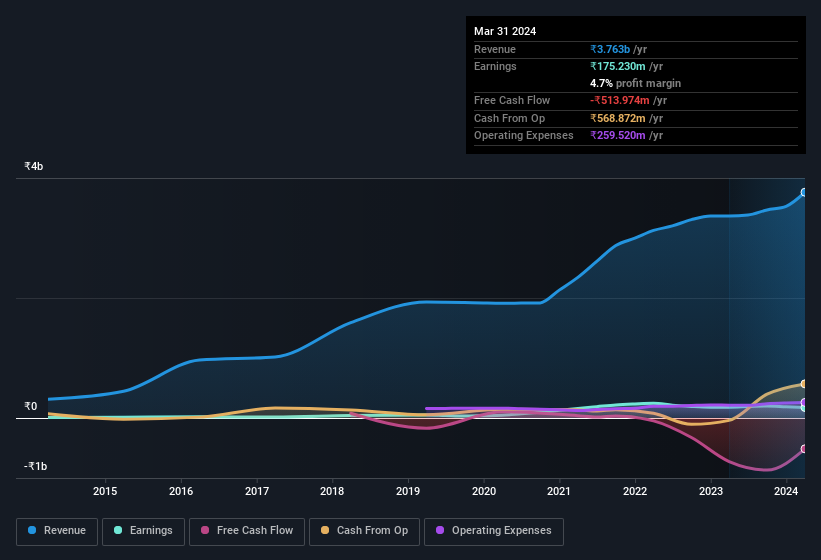The height and width of the screenshot is (560, 821).
Task: Click the 2023 x-axis label
Action: 711,491
